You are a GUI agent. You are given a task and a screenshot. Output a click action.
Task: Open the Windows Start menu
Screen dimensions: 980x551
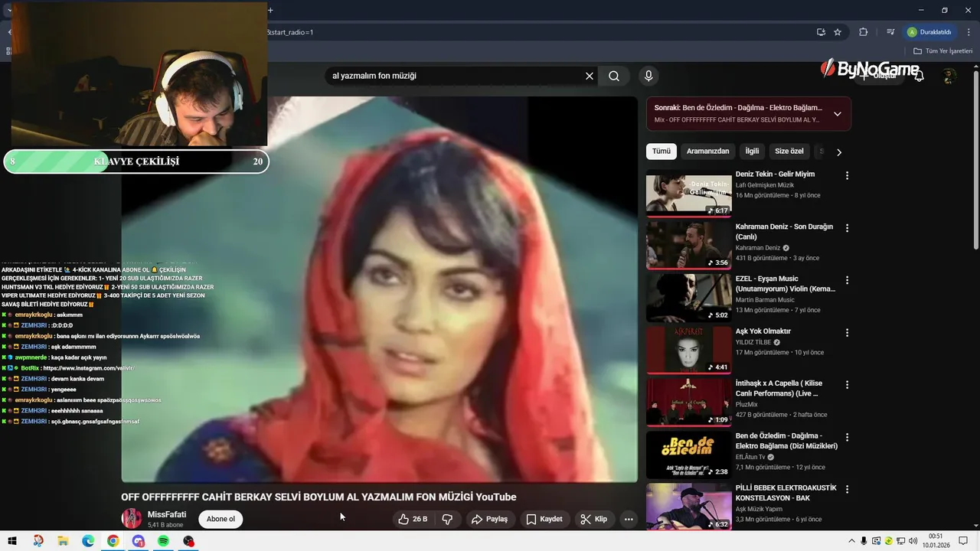click(12, 541)
